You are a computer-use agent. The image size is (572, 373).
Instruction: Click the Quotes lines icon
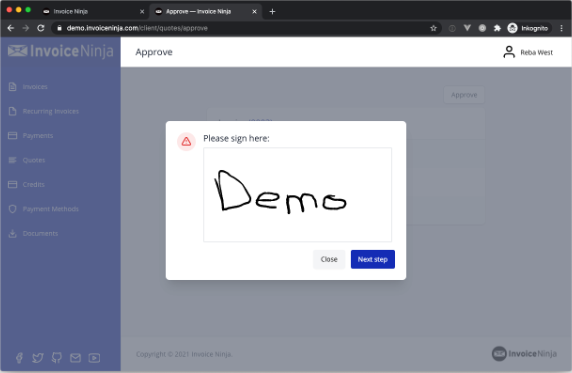coord(12,160)
